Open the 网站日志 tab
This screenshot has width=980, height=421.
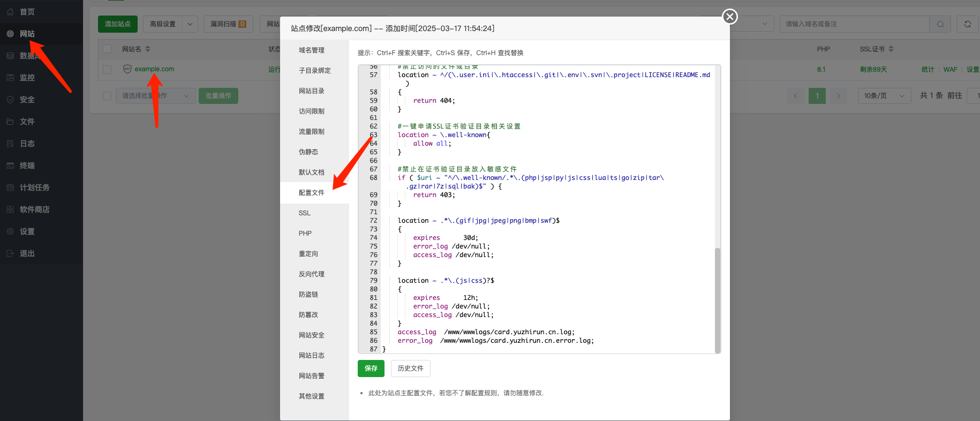click(314, 356)
